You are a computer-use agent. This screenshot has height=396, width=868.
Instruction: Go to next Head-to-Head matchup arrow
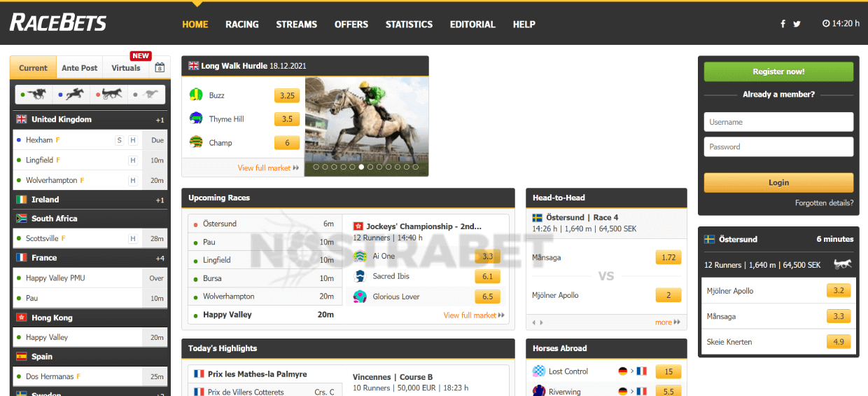tap(540, 322)
